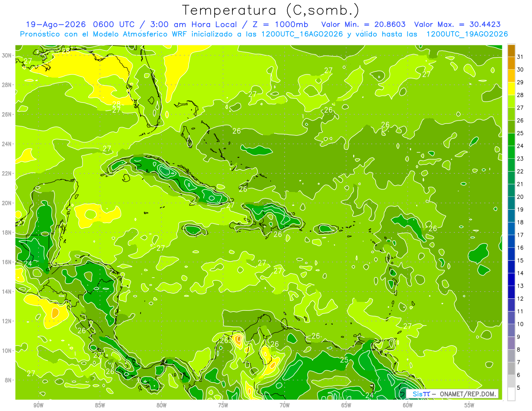Click the "90W" longitude axis label
The height and width of the screenshot is (411, 532).
coord(39,405)
